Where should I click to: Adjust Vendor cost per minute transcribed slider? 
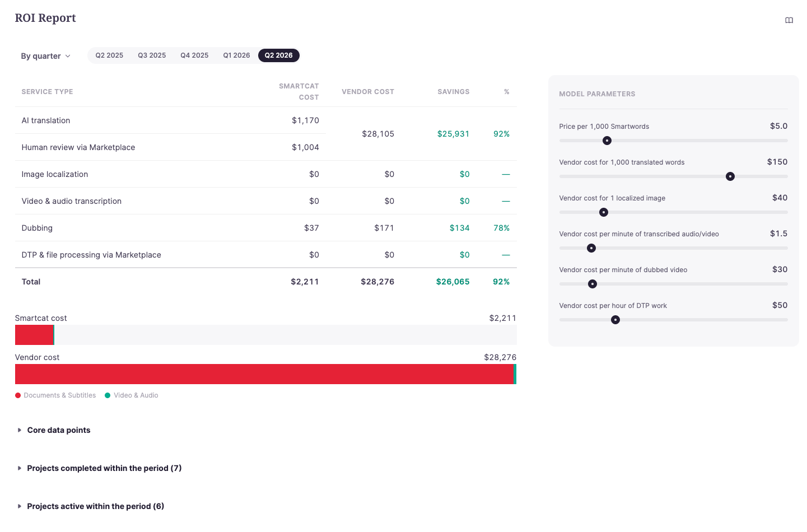(591, 248)
